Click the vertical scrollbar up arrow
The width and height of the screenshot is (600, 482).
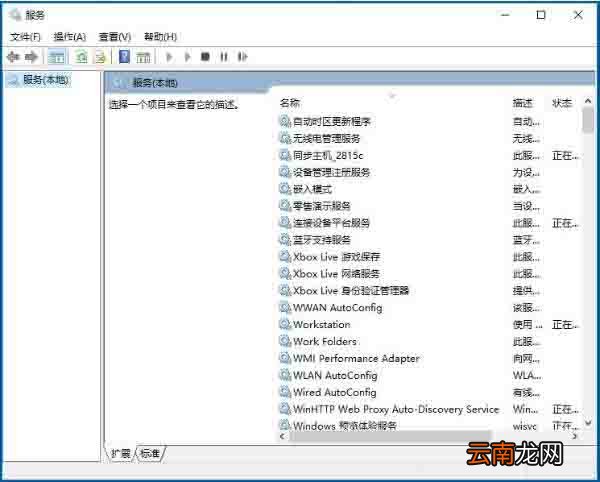click(588, 101)
